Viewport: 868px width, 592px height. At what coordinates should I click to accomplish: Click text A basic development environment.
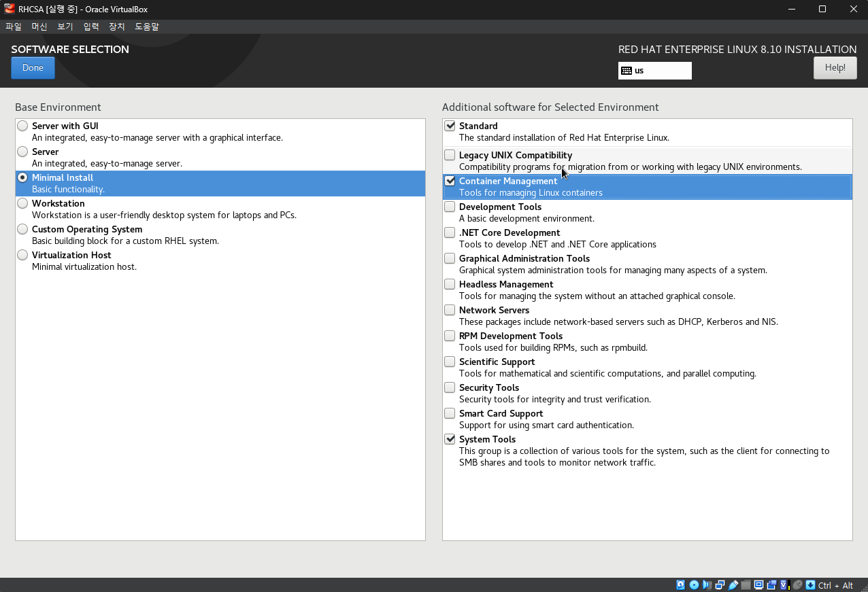527,219
